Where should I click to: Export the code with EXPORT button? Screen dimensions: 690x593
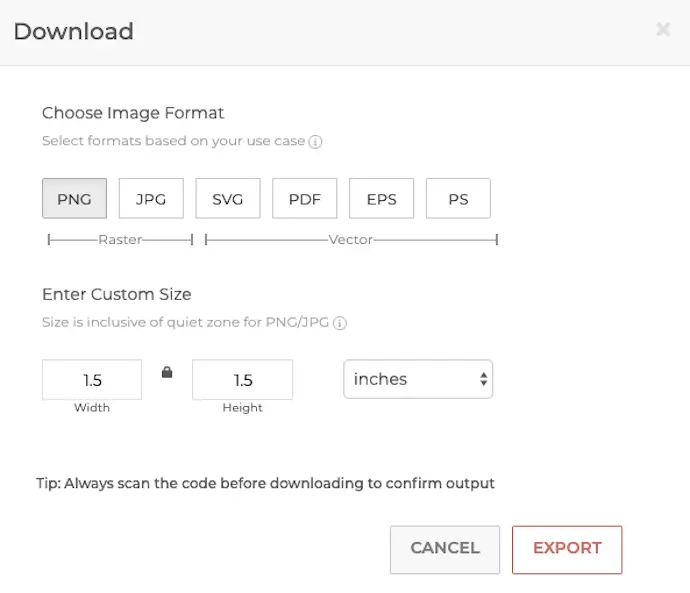(567, 549)
